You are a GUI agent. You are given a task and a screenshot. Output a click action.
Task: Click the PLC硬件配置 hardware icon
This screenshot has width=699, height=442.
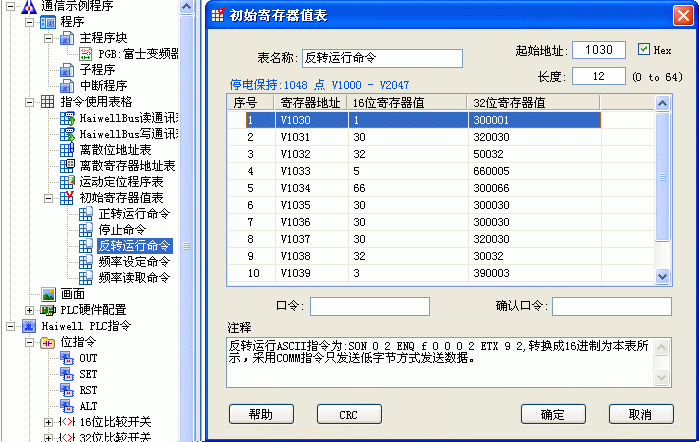(x=48, y=310)
